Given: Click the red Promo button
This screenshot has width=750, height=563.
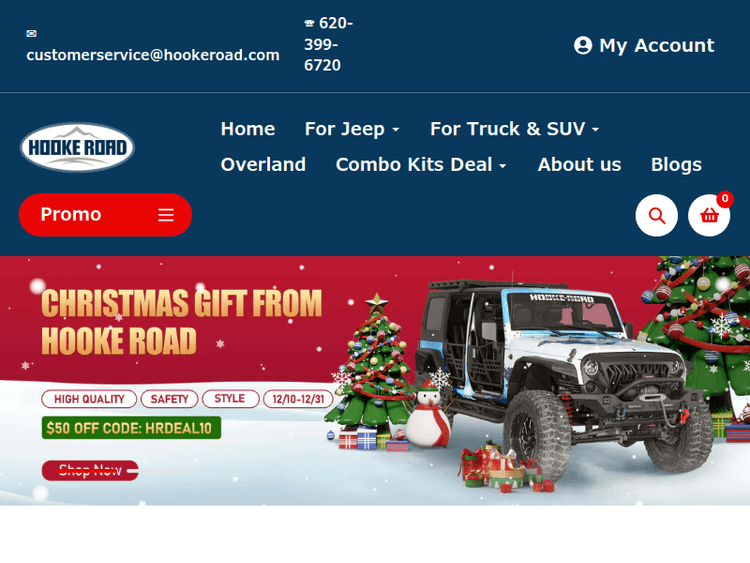Looking at the screenshot, I should tap(105, 215).
